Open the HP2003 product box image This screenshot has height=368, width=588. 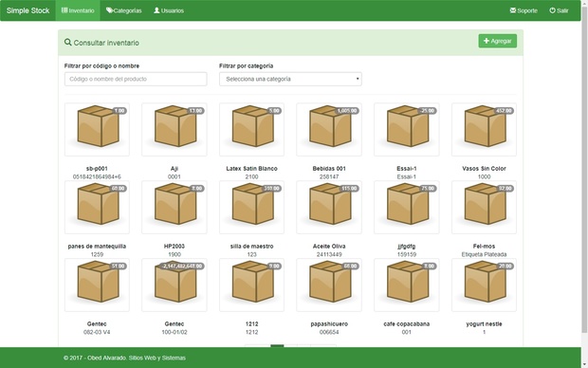tap(175, 207)
